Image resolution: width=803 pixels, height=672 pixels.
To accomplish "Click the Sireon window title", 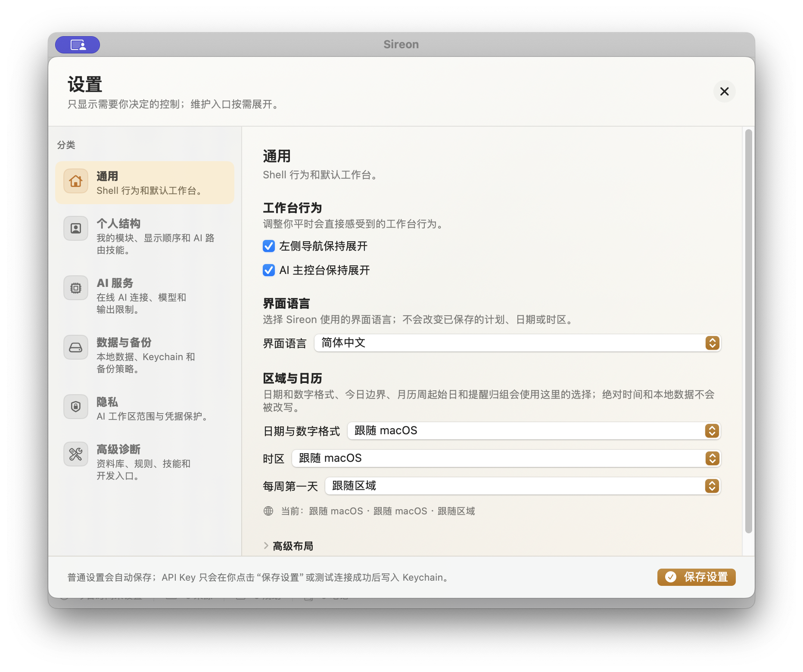I will pyautogui.click(x=401, y=44).
